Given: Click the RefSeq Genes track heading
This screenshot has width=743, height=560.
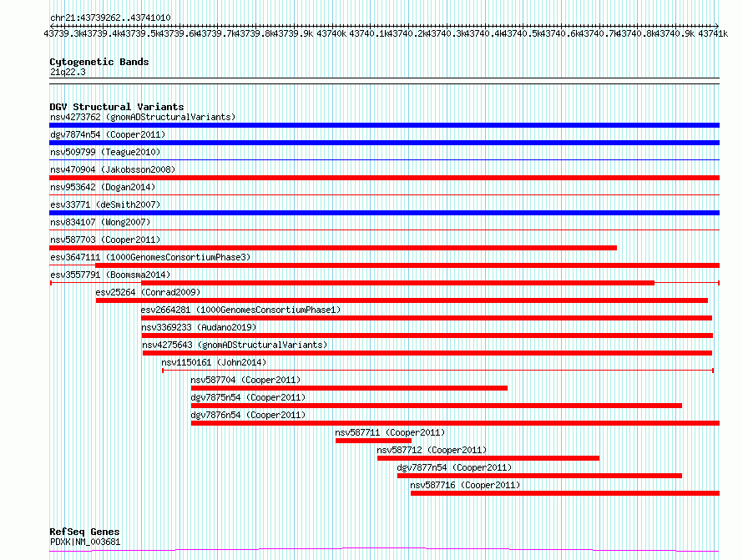Looking at the screenshot, I should point(84,532).
